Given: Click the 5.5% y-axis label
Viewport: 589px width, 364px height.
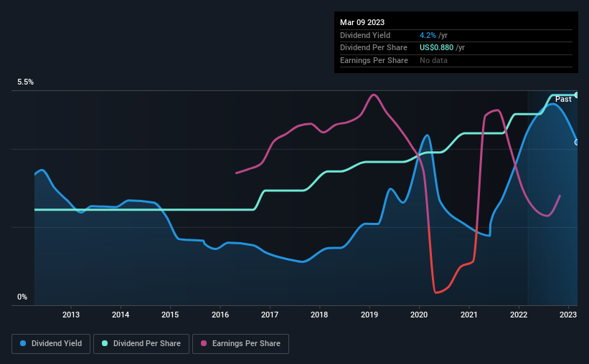Looking at the screenshot, I should coord(26,82).
